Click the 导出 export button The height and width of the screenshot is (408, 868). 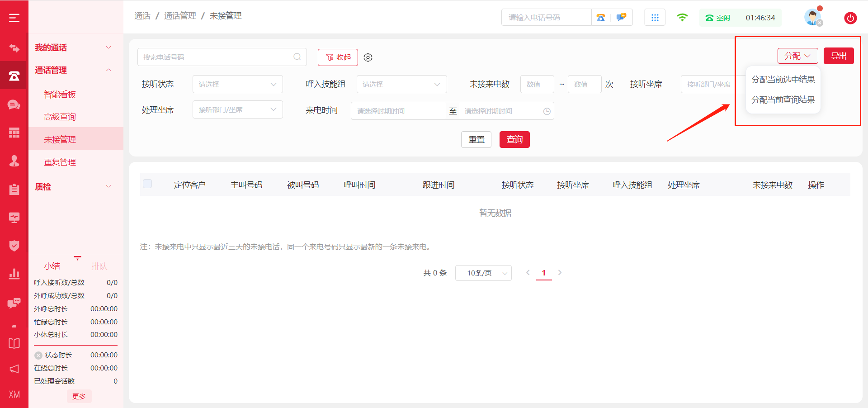[x=839, y=56]
